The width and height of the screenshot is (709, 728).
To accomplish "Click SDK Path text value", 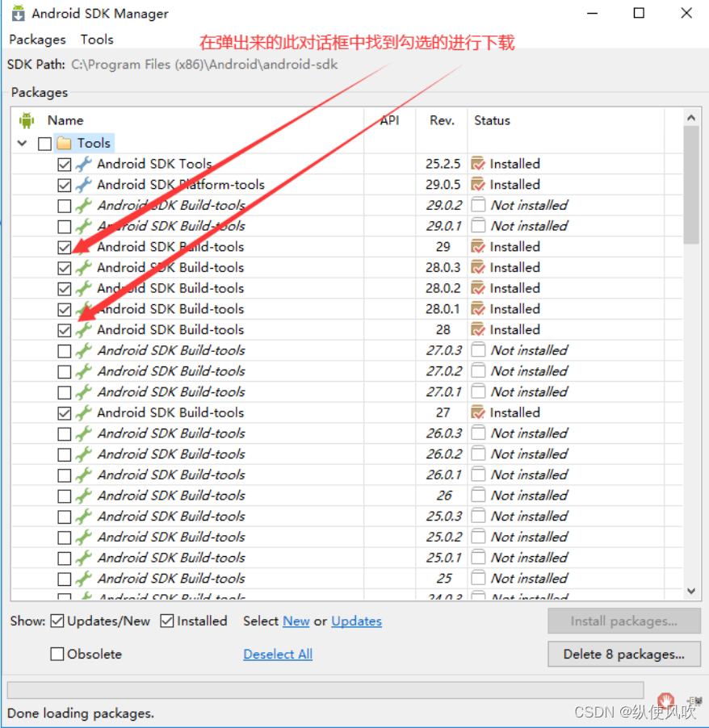I will coord(204,64).
